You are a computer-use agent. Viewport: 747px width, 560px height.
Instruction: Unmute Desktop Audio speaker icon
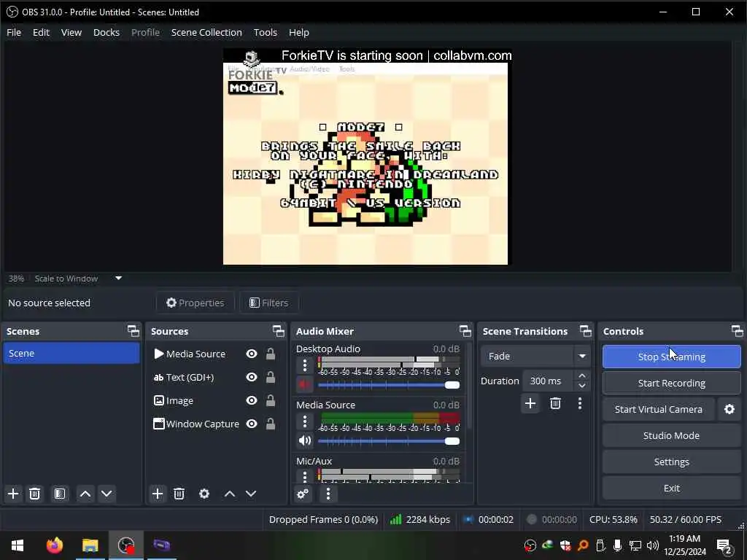point(305,384)
